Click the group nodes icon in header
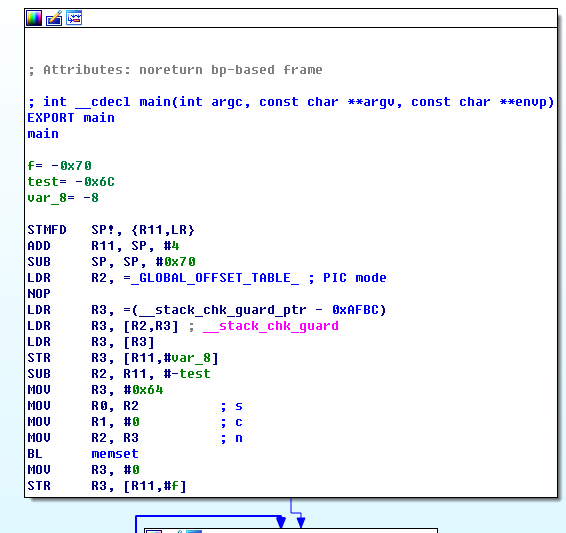Screen dimensions: 566x533 click(74, 18)
